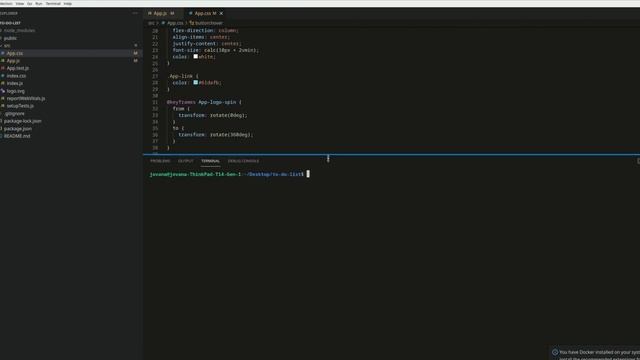Open index.css in the file tree

[x=16, y=76]
